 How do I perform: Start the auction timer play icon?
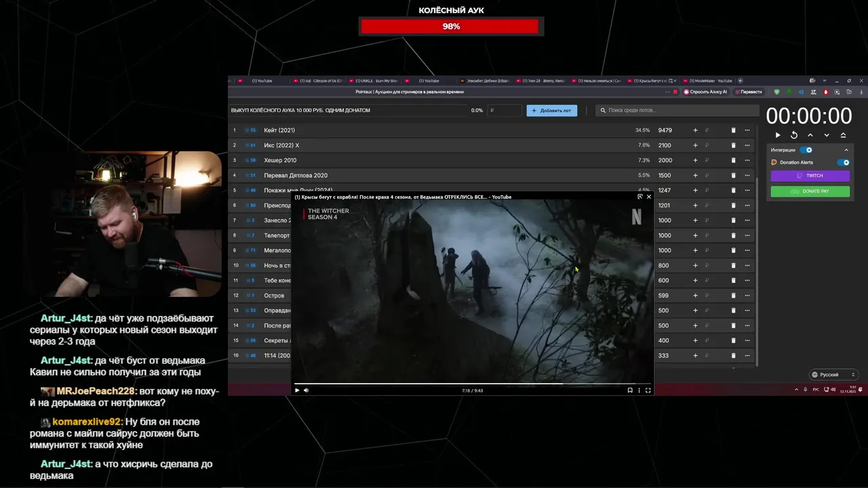pyautogui.click(x=778, y=136)
